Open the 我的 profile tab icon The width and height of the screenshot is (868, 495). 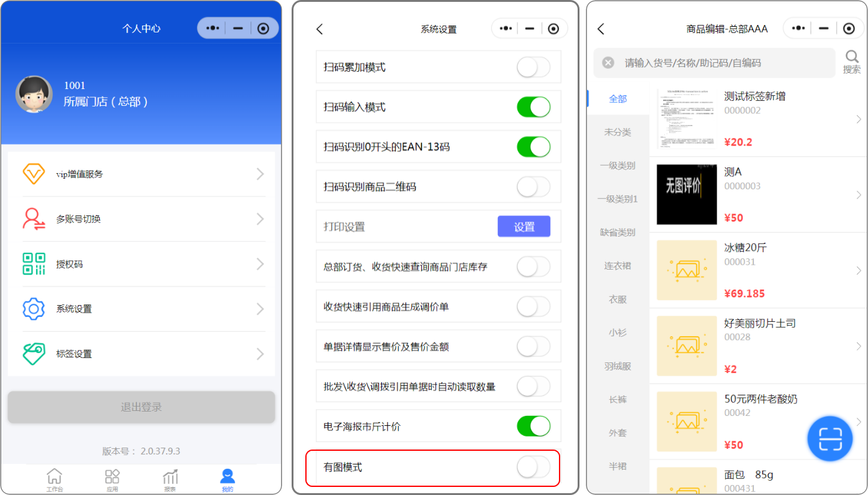point(227,476)
